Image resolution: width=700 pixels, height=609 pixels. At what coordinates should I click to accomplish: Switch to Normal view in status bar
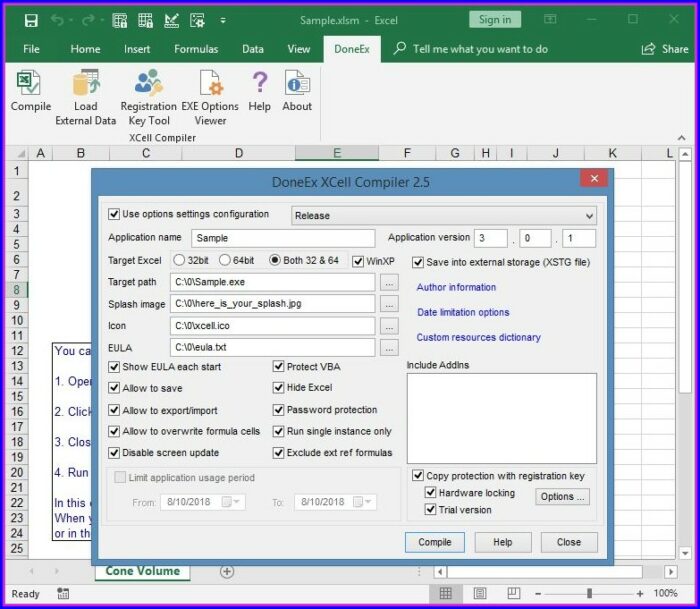[x=446, y=593]
